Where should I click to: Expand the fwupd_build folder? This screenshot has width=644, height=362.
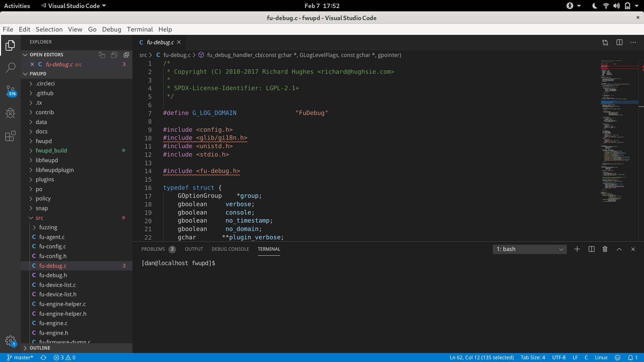51,150
